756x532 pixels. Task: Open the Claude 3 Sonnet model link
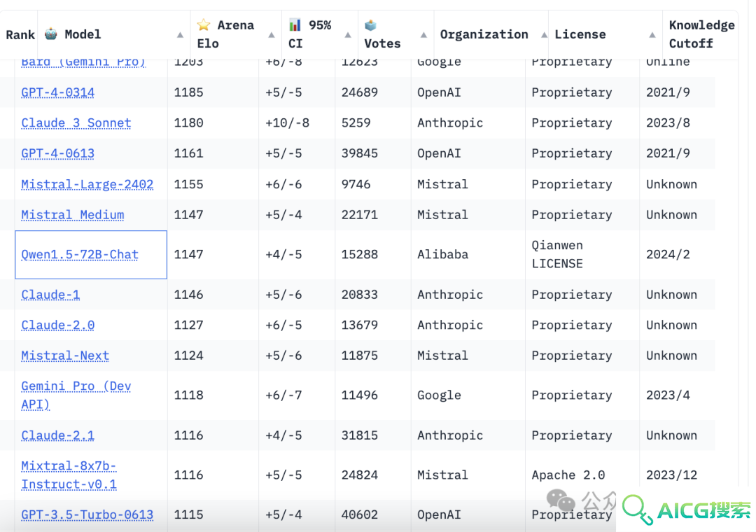click(76, 123)
